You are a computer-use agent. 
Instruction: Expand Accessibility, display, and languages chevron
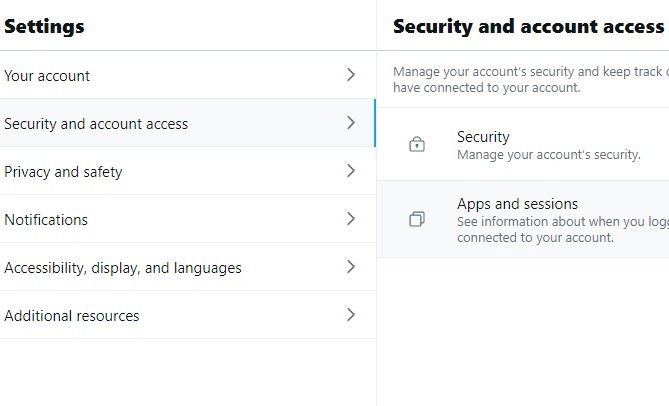(x=350, y=267)
